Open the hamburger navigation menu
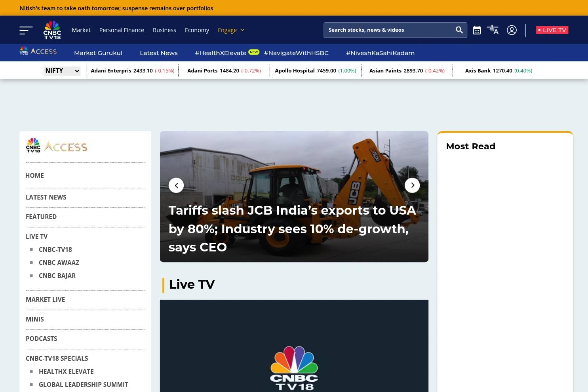Image resolution: width=588 pixels, height=392 pixels. pyautogui.click(x=26, y=30)
